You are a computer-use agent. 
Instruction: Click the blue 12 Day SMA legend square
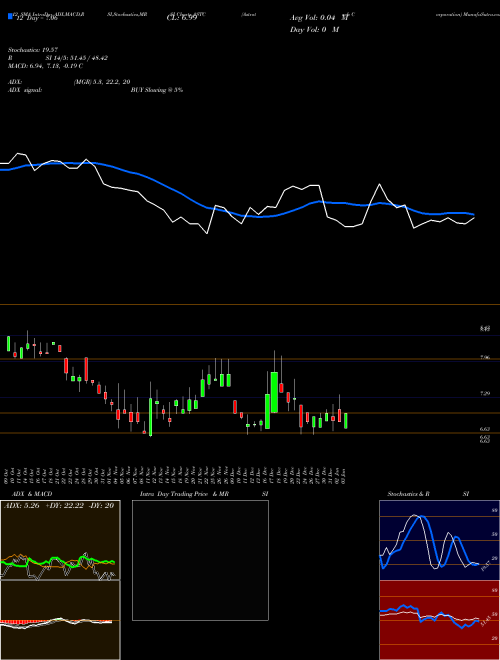10,16
